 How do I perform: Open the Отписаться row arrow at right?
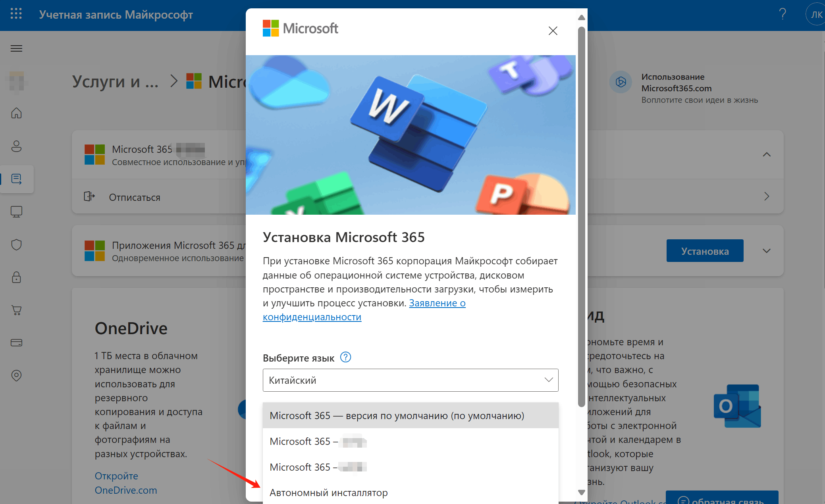(x=767, y=196)
